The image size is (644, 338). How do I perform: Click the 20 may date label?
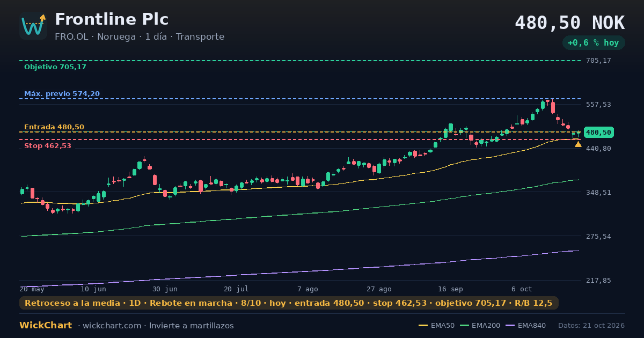(32, 289)
